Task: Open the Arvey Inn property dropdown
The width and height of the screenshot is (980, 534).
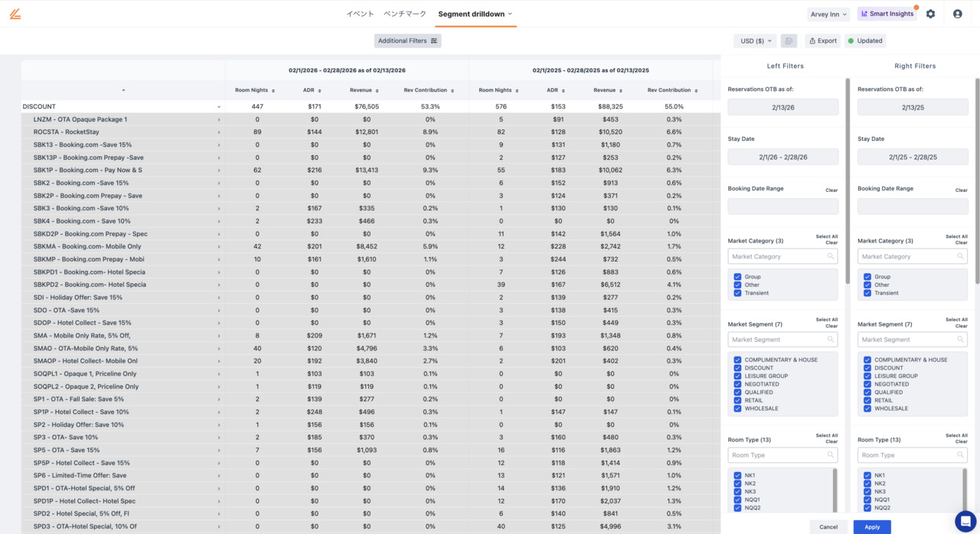Action: click(828, 14)
